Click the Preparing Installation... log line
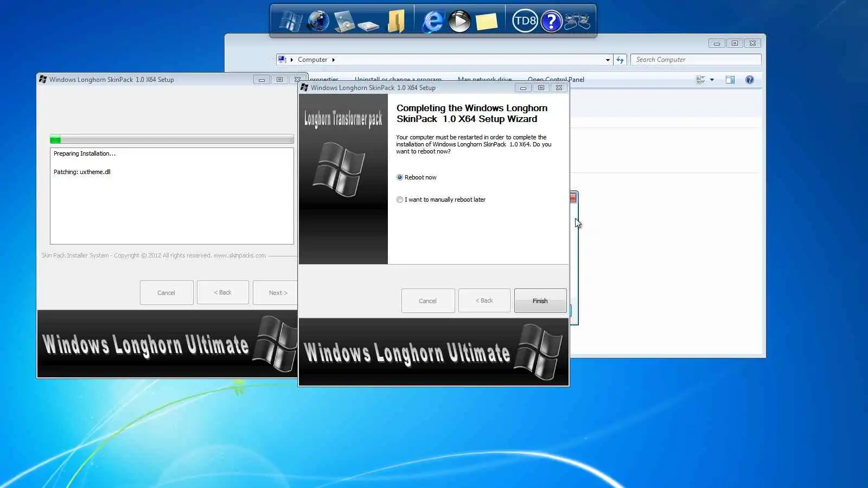The image size is (868, 488). (85, 153)
